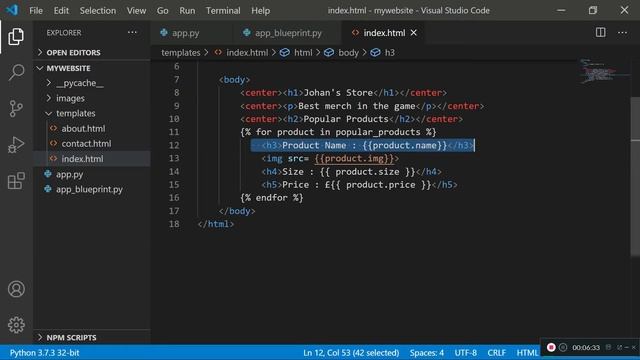Open the Help menu
The height and width of the screenshot is (360, 640).
coord(260,11)
